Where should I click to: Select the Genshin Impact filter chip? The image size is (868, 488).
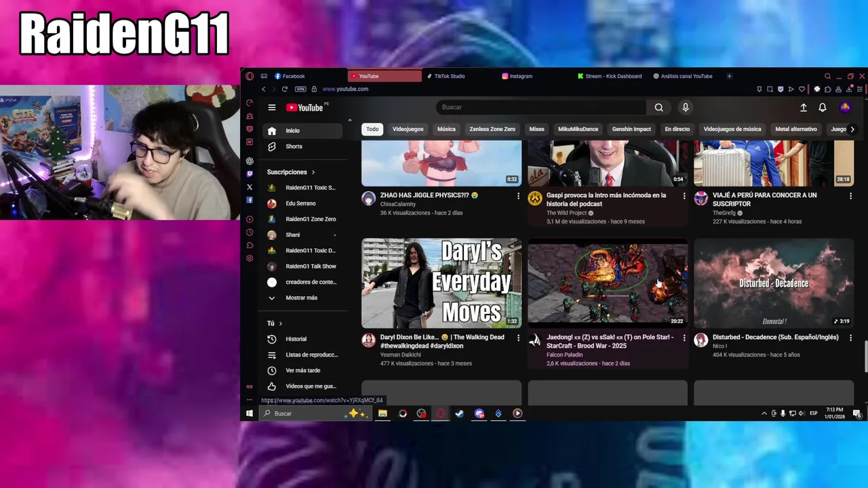tap(631, 129)
